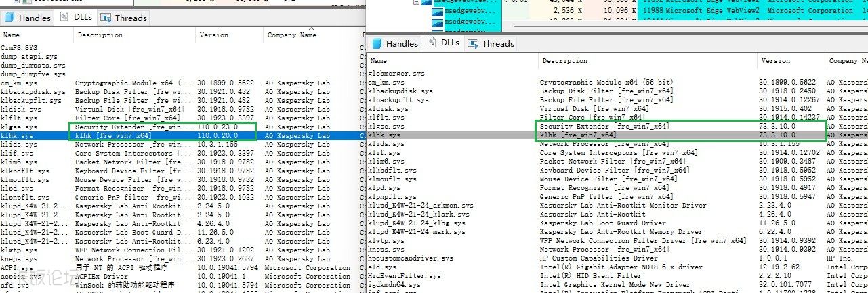Select the ACPI.sys entry
868x293 pixels.
[17, 268]
